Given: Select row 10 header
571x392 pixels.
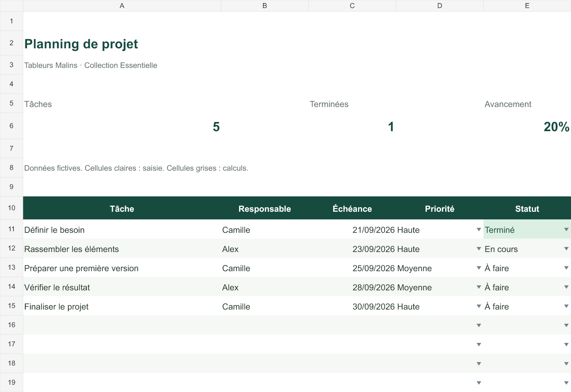Looking at the screenshot, I should (12, 208).
